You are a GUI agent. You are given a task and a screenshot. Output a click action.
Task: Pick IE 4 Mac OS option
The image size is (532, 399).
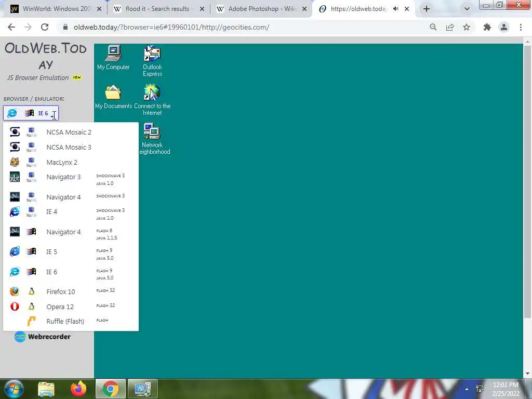click(71, 214)
